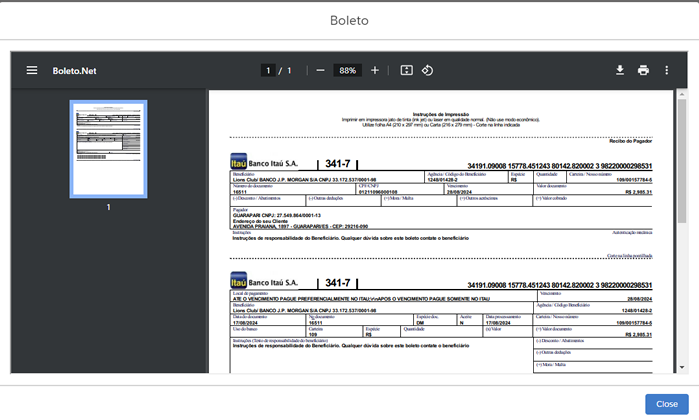Viewport: 699px width, 420px height.
Task: Download the Boleto PDF
Action: (619, 71)
